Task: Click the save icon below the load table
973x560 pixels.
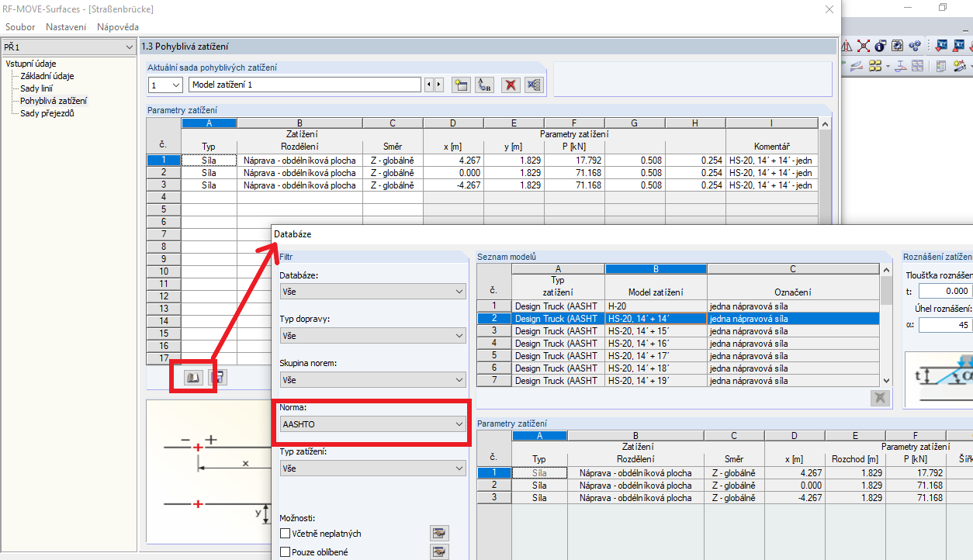Action: click(x=219, y=377)
